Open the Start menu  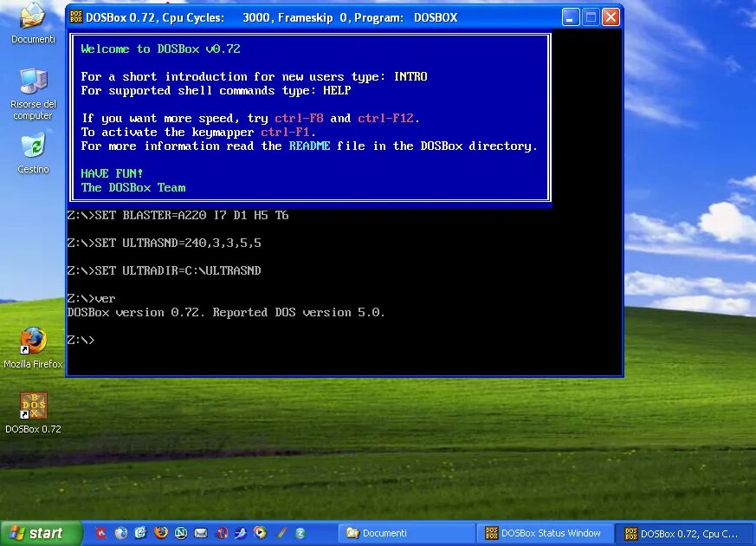pos(39,533)
